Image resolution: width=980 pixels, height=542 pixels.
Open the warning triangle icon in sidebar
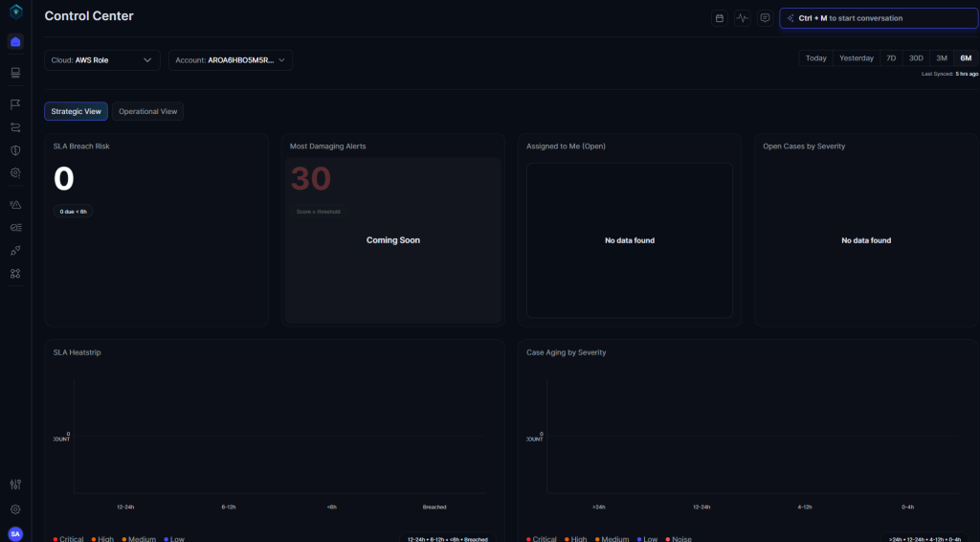[15, 205]
